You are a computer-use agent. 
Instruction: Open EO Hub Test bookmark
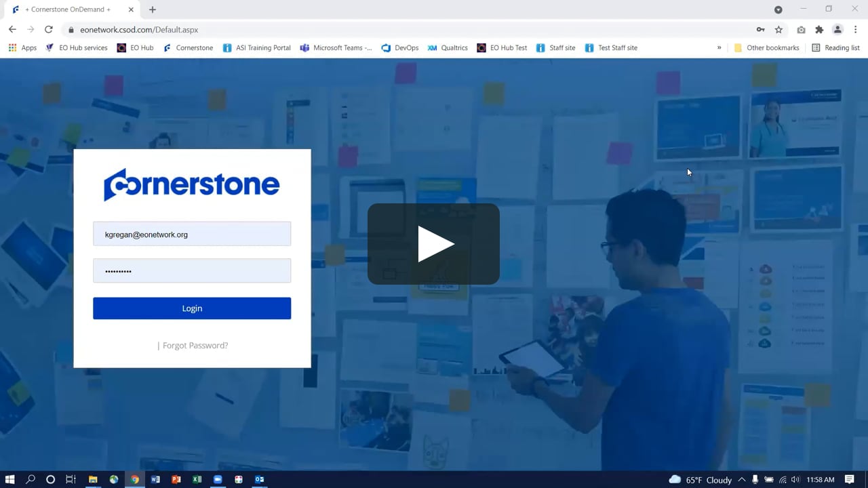click(x=502, y=48)
